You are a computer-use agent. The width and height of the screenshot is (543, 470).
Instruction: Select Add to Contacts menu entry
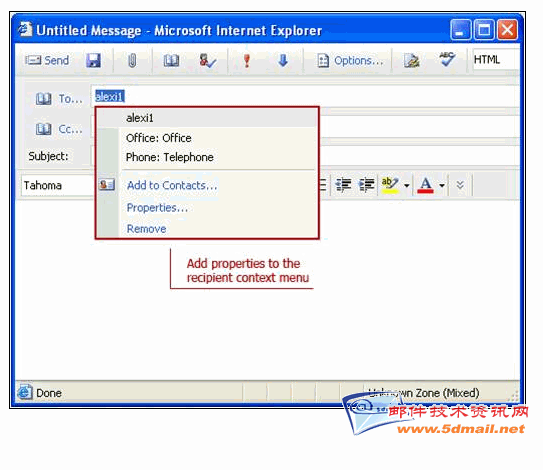(x=172, y=185)
